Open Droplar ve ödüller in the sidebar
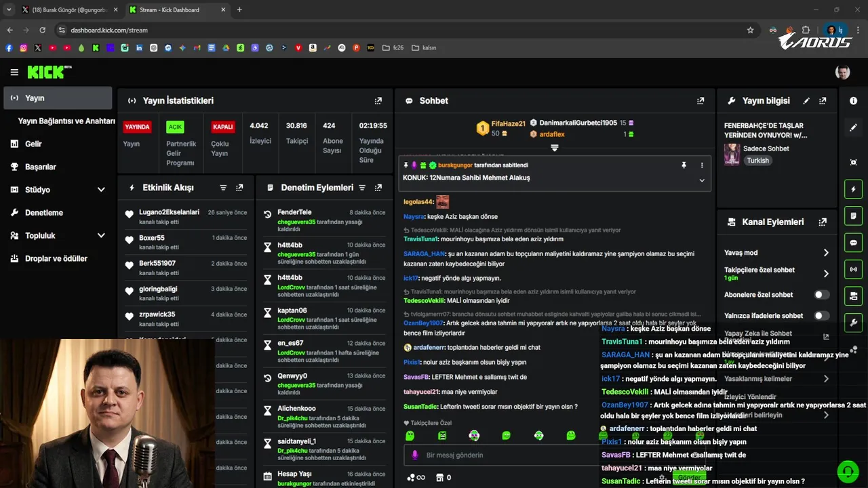The image size is (868, 488). point(58,259)
